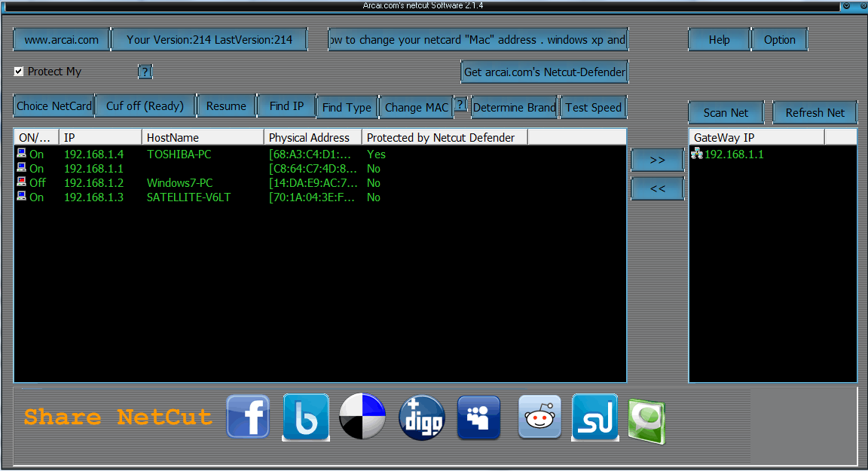The height and width of the screenshot is (471, 868).
Task: Sort by the IP column header
Action: click(100, 137)
